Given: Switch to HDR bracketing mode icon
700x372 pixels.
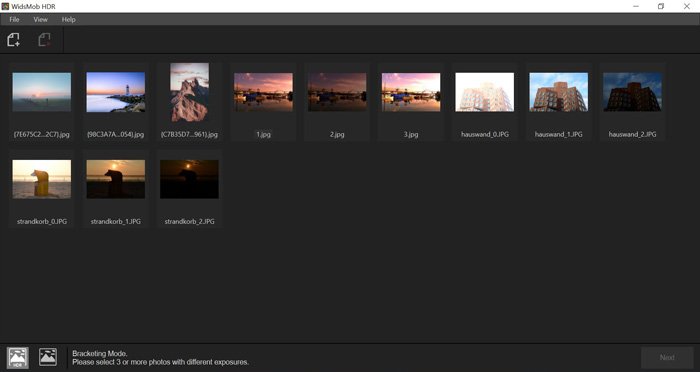Looking at the screenshot, I should click(x=18, y=358).
